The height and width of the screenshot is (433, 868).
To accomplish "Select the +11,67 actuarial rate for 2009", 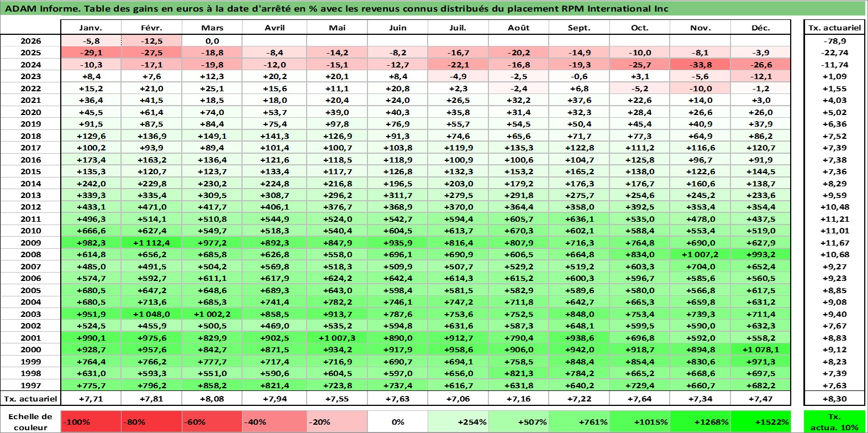I will click(x=834, y=243).
